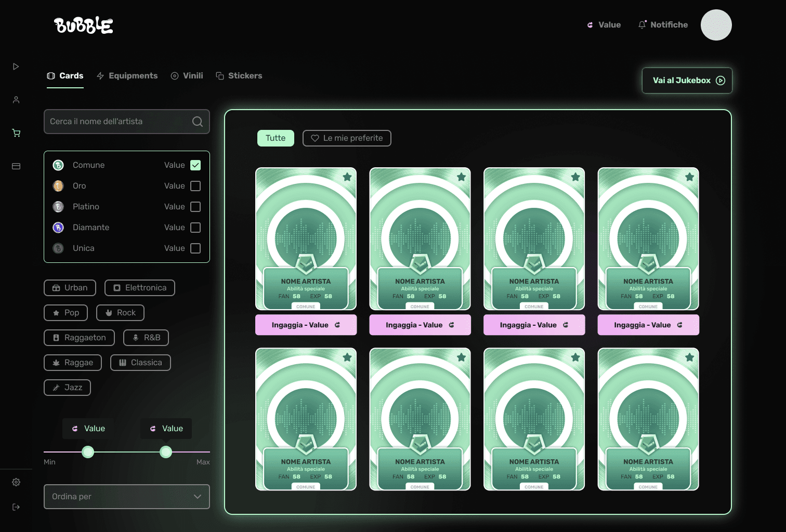This screenshot has width=786, height=532.
Task: Click the search magnifier icon
Action: [x=198, y=122]
